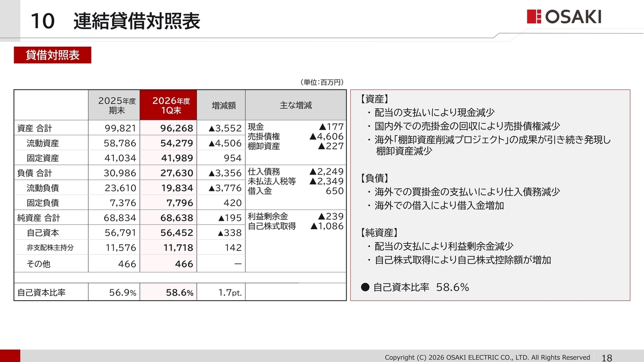The width and height of the screenshot is (644, 362).
Task: Click total liabilities value 27,630
Action: pos(177,173)
